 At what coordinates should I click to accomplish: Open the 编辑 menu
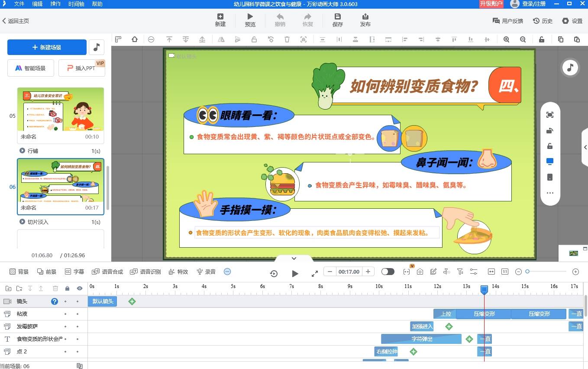[x=37, y=4]
